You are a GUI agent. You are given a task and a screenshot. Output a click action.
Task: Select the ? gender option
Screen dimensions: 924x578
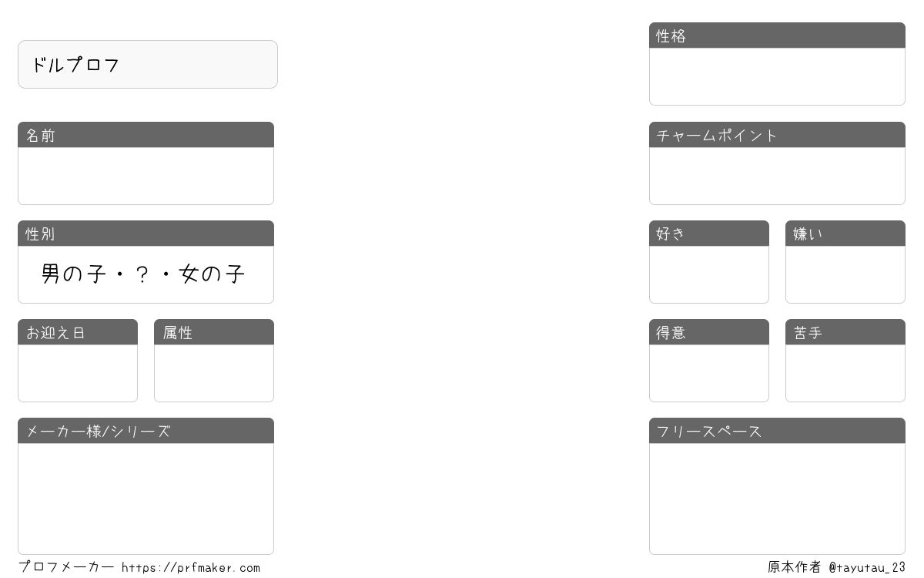point(142,274)
